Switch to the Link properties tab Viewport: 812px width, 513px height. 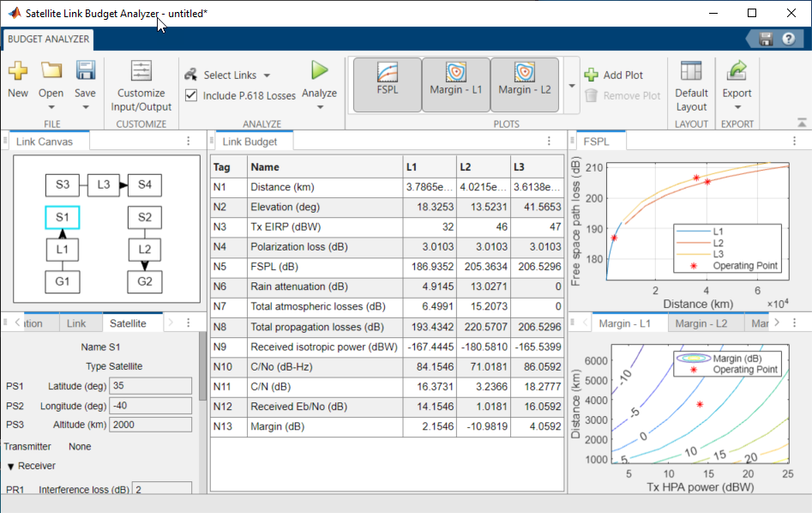[76, 323]
